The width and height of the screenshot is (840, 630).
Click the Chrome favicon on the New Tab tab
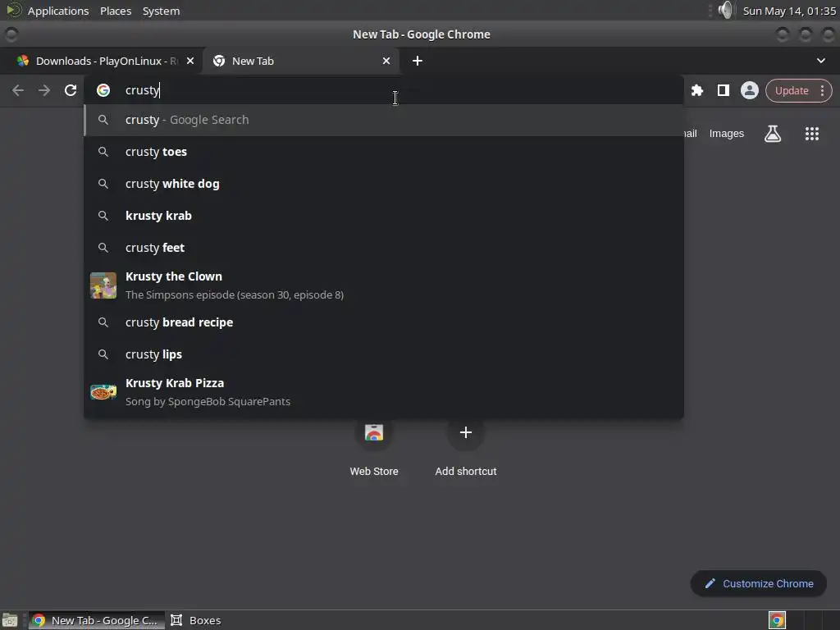click(218, 61)
